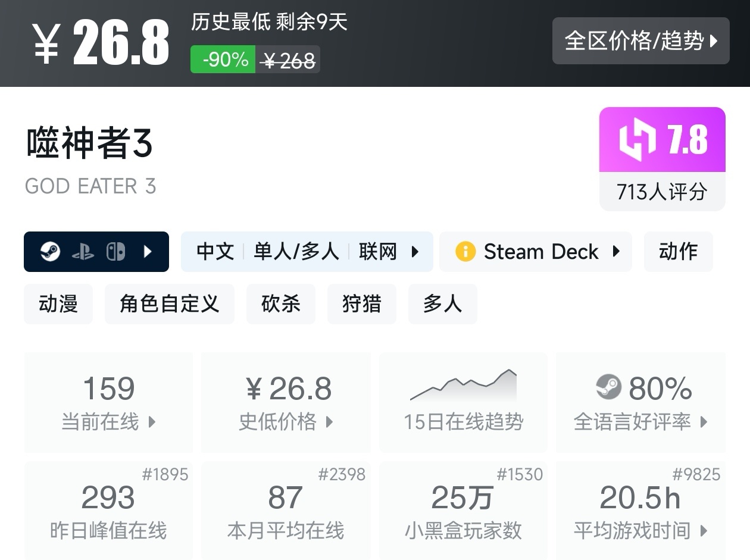This screenshot has height=560, width=750.
Task: View all-language positive review rate 全语言好评率
Action: point(640,402)
